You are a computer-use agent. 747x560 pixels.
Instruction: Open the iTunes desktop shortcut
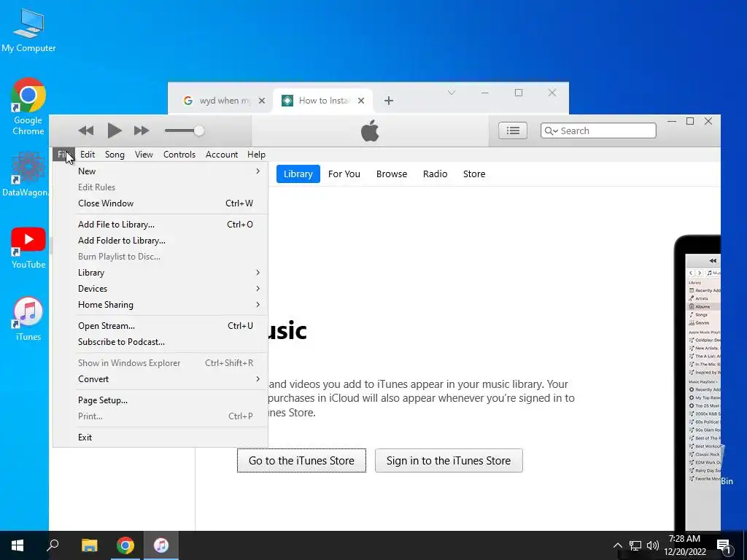coord(28,319)
